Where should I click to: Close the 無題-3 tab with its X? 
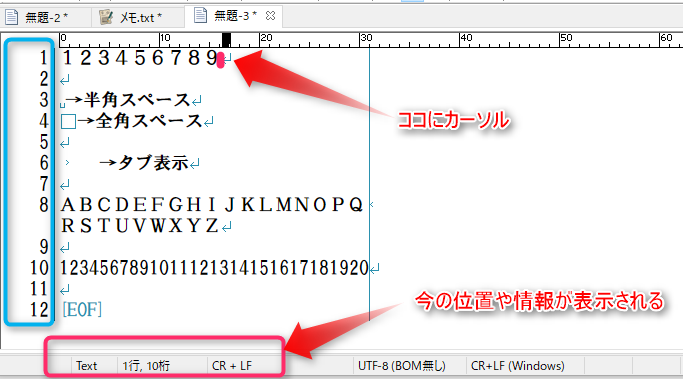(270, 16)
